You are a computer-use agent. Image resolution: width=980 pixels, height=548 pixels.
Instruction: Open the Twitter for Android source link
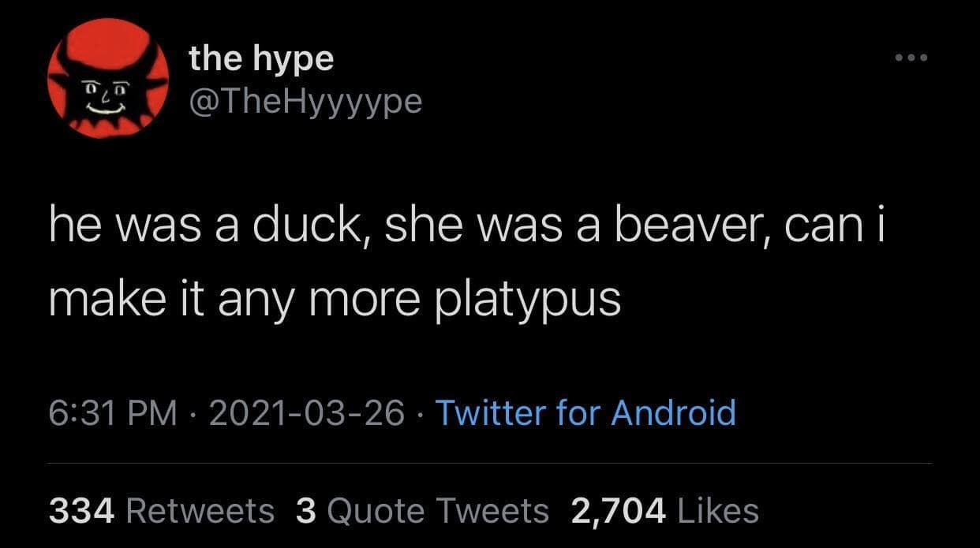(585, 412)
